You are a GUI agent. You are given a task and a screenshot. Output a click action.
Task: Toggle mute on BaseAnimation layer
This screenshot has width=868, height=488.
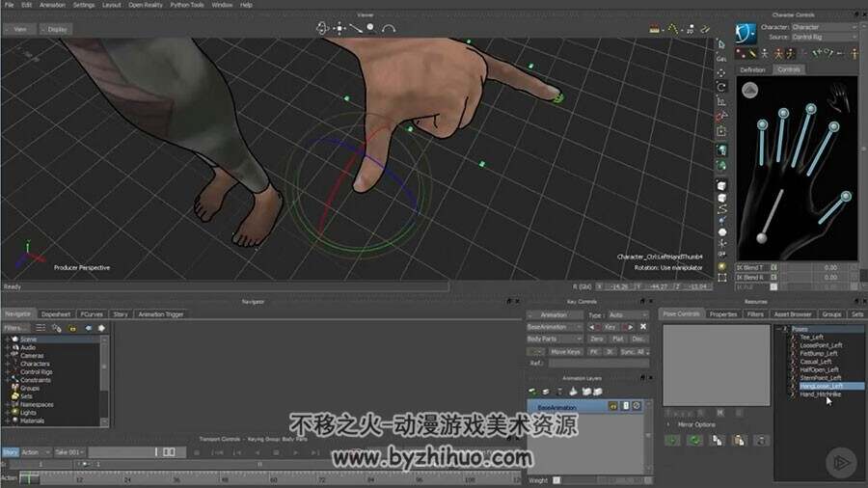637,406
